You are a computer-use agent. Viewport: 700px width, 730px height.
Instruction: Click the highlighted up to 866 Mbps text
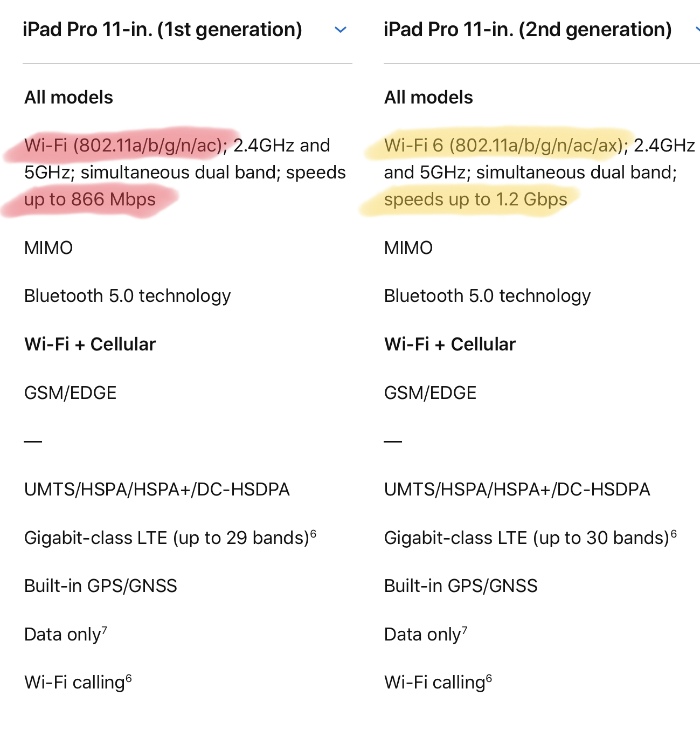[90, 200]
